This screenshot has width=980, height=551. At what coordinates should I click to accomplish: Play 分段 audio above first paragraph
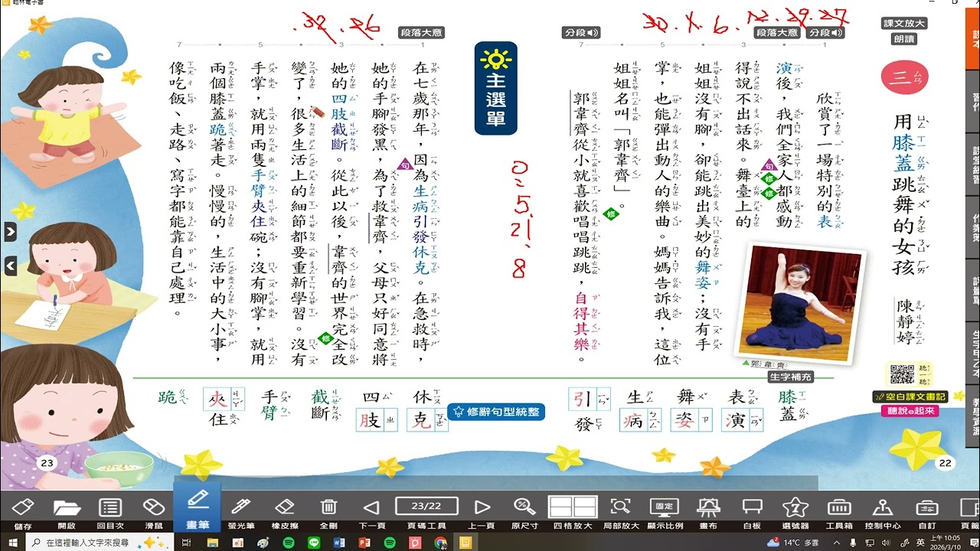pos(825,32)
